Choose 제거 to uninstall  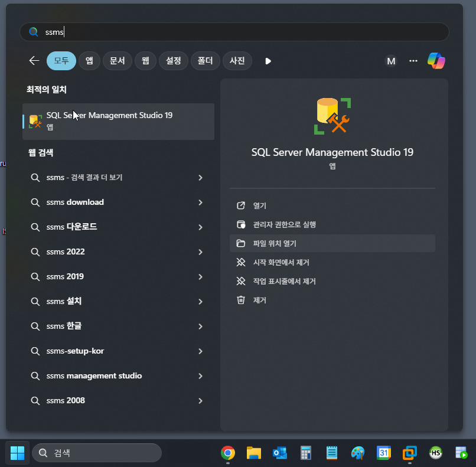(332, 300)
